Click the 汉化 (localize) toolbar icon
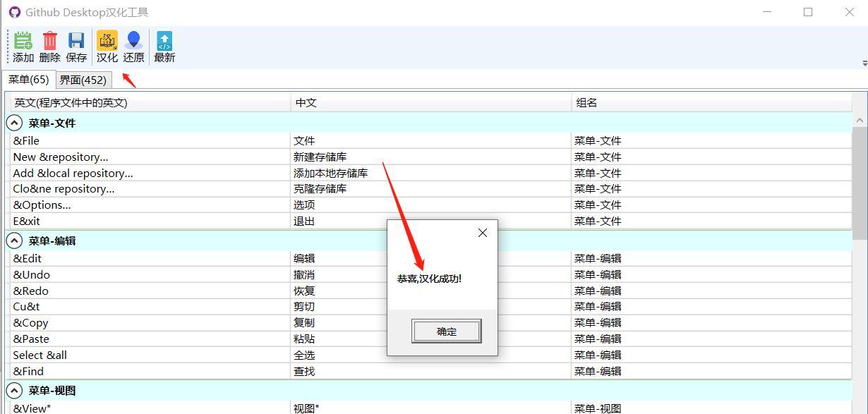Viewport: 868px width, 414px height. [107, 47]
